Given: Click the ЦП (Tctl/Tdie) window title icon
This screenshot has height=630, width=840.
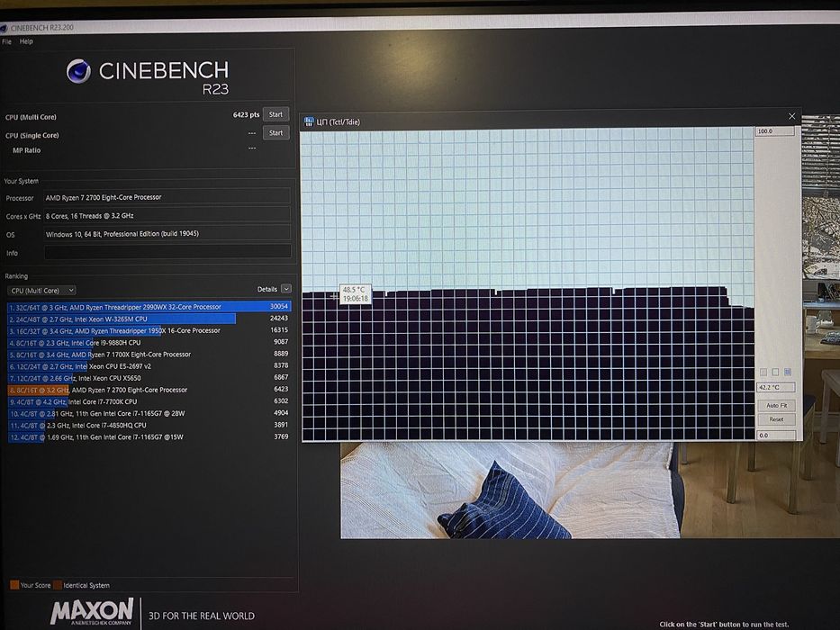Looking at the screenshot, I should (309, 122).
